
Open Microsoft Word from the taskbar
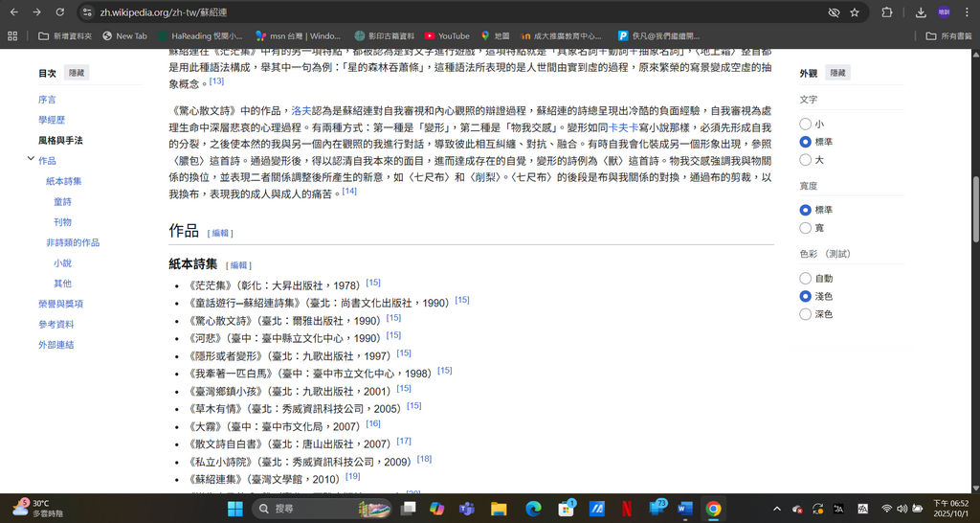pyautogui.click(x=685, y=509)
